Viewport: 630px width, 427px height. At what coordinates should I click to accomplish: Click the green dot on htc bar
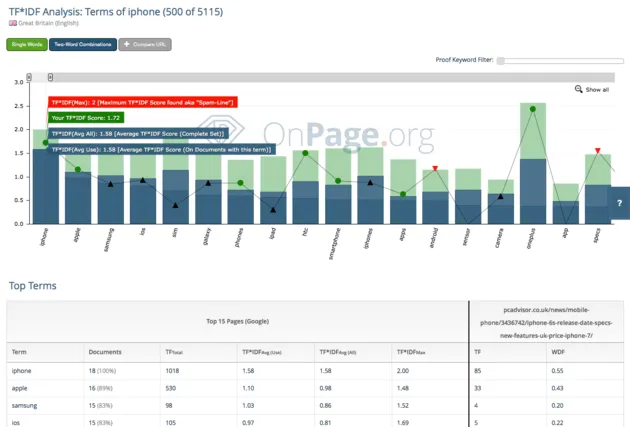click(x=305, y=153)
